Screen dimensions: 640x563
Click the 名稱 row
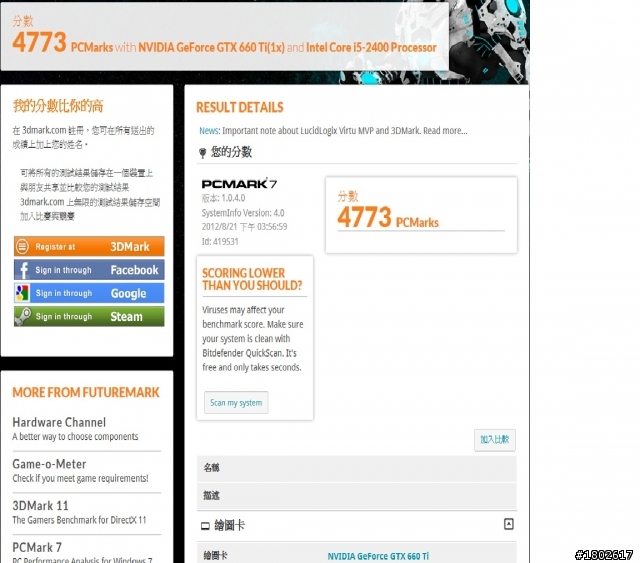(357, 468)
